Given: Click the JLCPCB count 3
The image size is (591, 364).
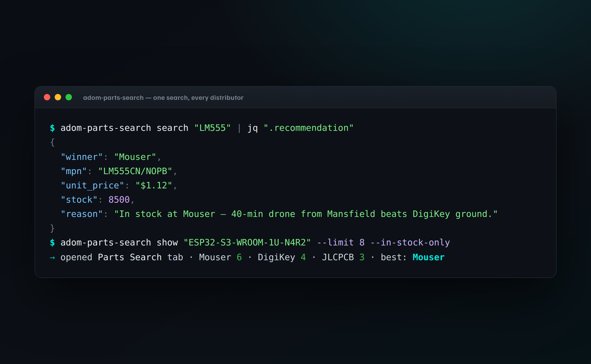Looking at the screenshot, I should (x=362, y=257).
